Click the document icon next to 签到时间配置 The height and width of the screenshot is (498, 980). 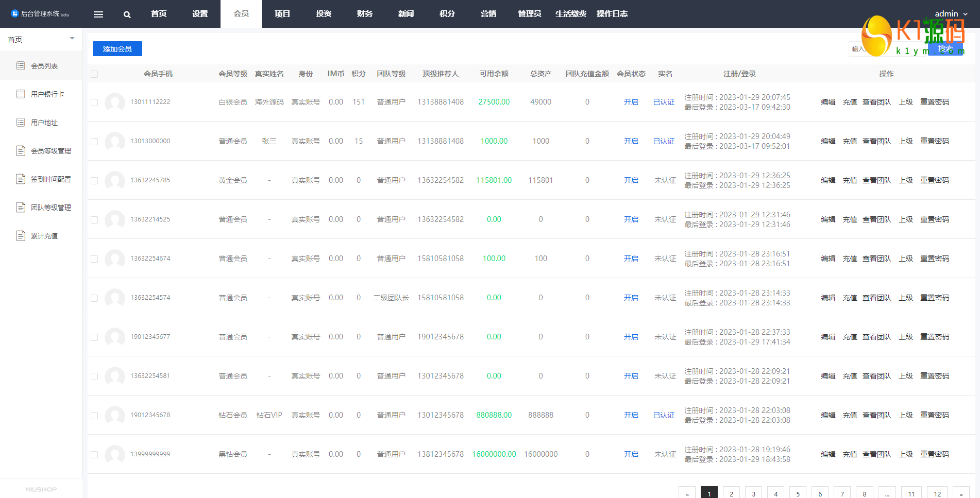pos(21,179)
